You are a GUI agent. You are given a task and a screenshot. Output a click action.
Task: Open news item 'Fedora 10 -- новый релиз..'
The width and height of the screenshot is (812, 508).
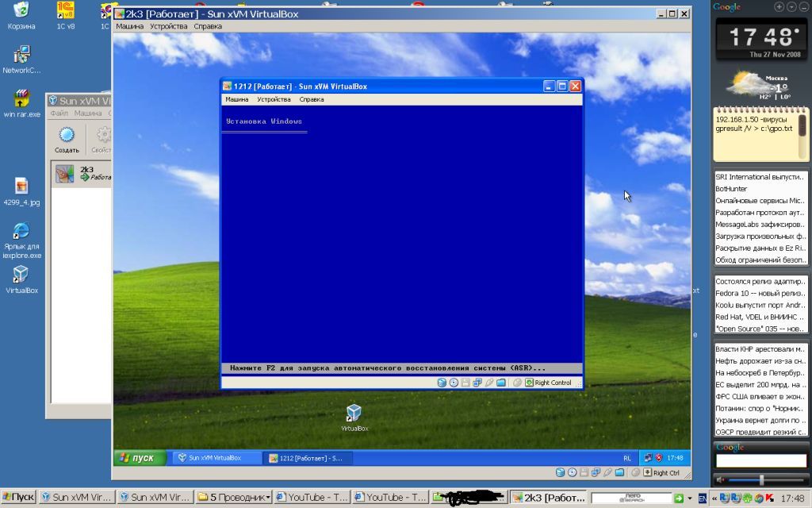[760, 293]
